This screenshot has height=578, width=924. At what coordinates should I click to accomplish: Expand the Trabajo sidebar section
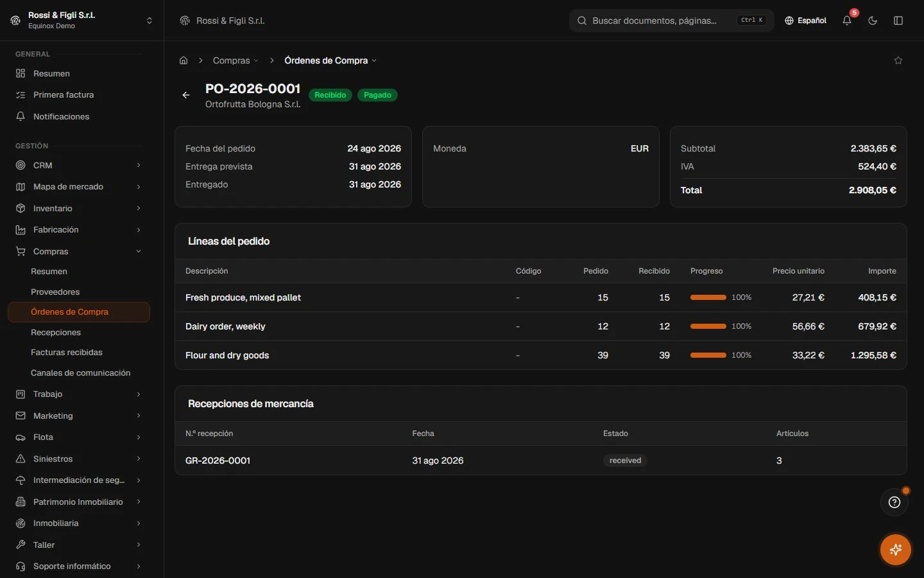pos(78,394)
